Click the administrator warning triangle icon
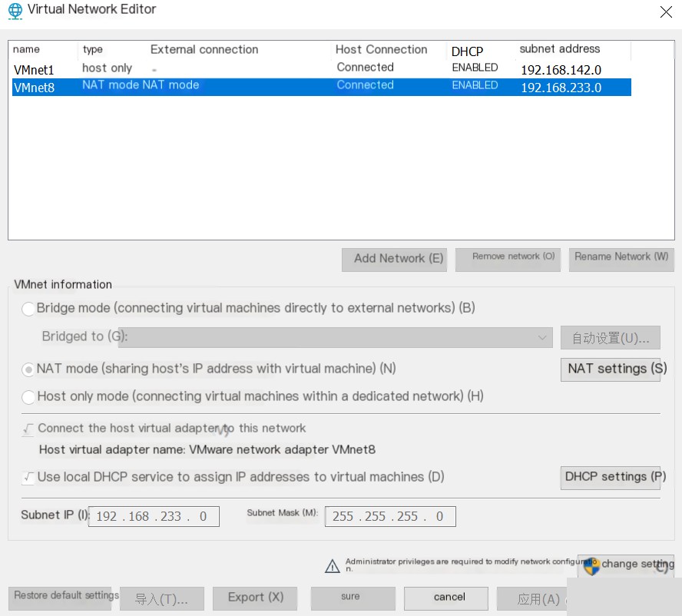Image resolution: width=682 pixels, height=616 pixels. tap(333, 566)
